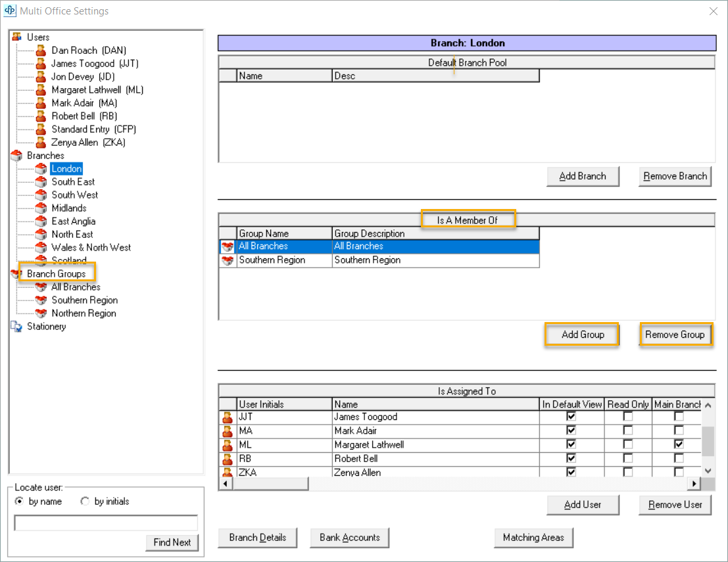Click the Stationery document icon
Image resolution: width=728 pixels, height=562 pixels.
(x=16, y=326)
